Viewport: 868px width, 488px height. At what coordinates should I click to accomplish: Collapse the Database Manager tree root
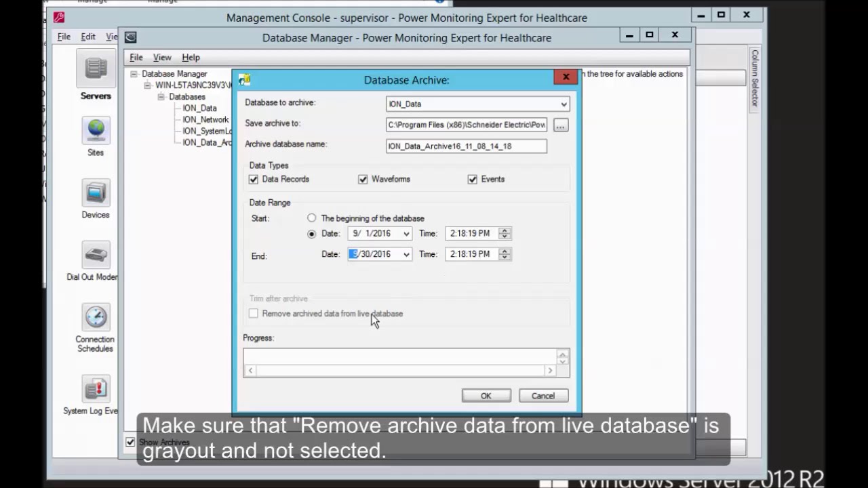[134, 74]
